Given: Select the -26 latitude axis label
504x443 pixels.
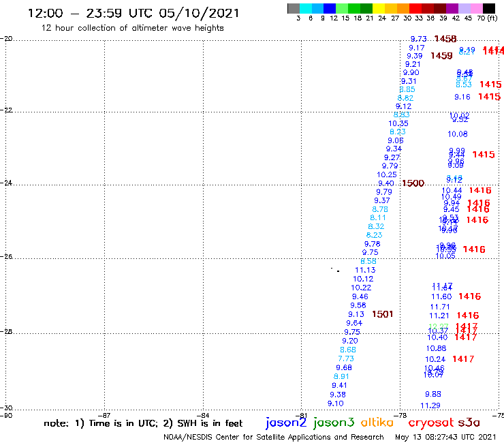Looking at the screenshot, I should [x=6, y=257].
